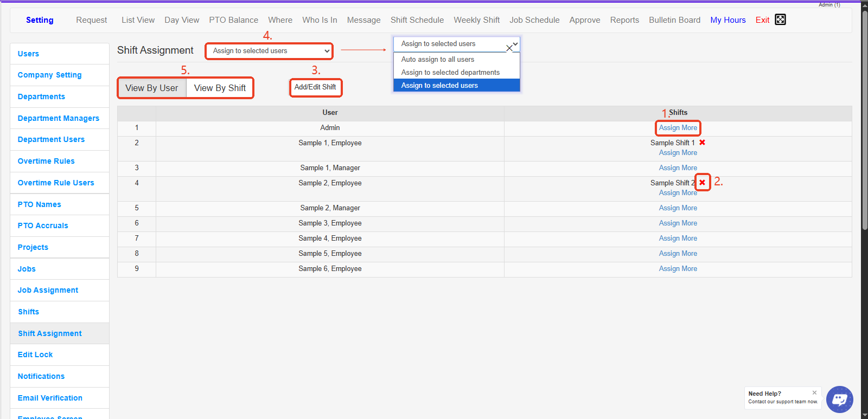Open the My Hours page
The height and width of the screenshot is (419, 868).
tap(727, 20)
